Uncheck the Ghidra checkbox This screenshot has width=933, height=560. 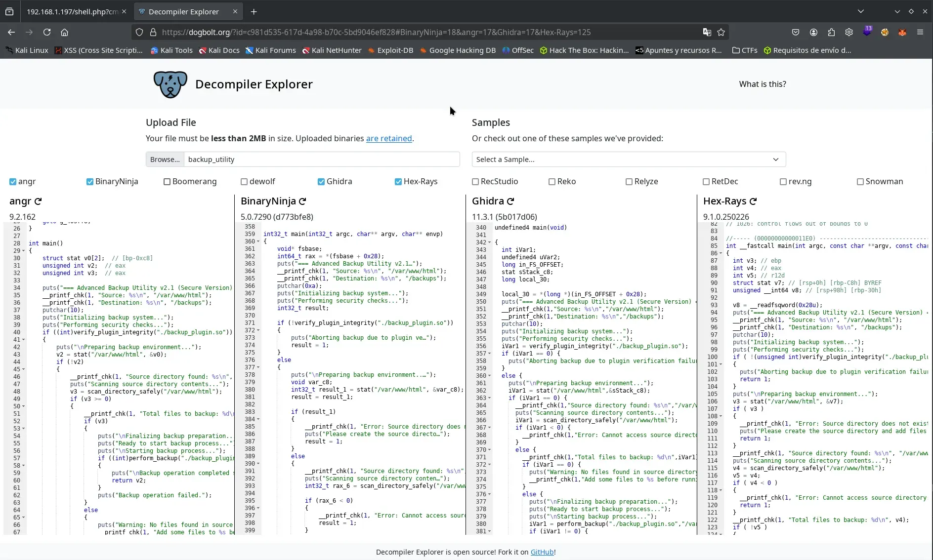pos(321,182)
